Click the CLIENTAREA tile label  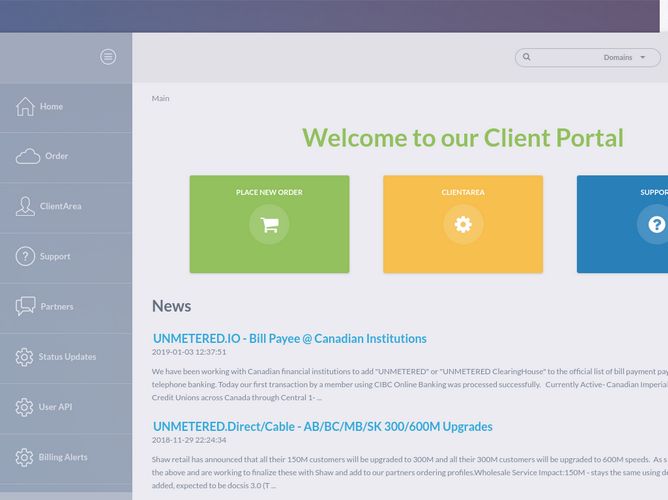463,193
